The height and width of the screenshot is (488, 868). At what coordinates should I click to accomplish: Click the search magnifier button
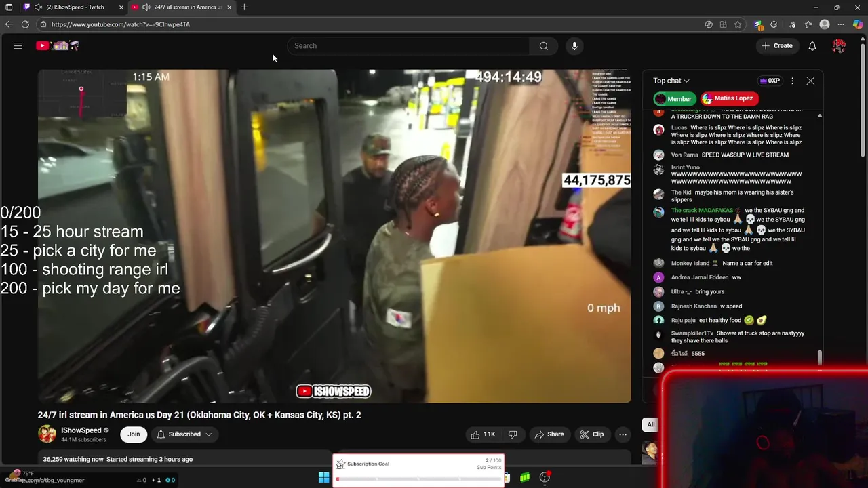click(543, 46)
